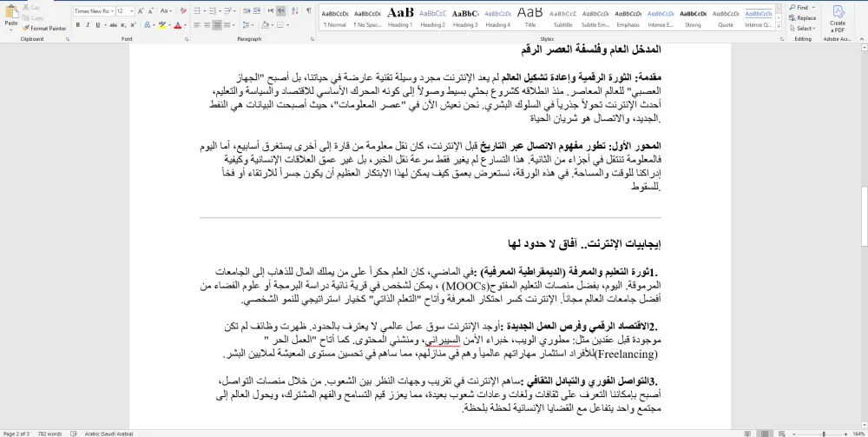
Task: Click Arabic (Saudi Arabia) language indicator
Action: 109,434
